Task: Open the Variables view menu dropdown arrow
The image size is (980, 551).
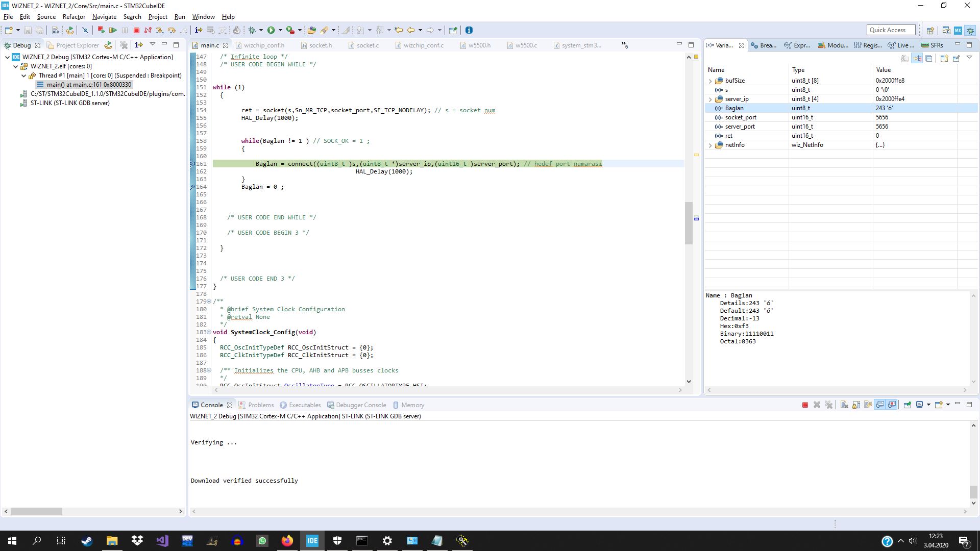Action: click(x=969, y=58)
